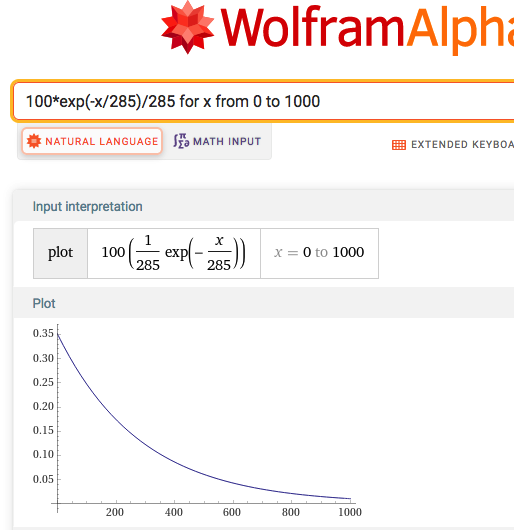
Task: Click the 600 x-axis tick label
Action: (232, 512)
